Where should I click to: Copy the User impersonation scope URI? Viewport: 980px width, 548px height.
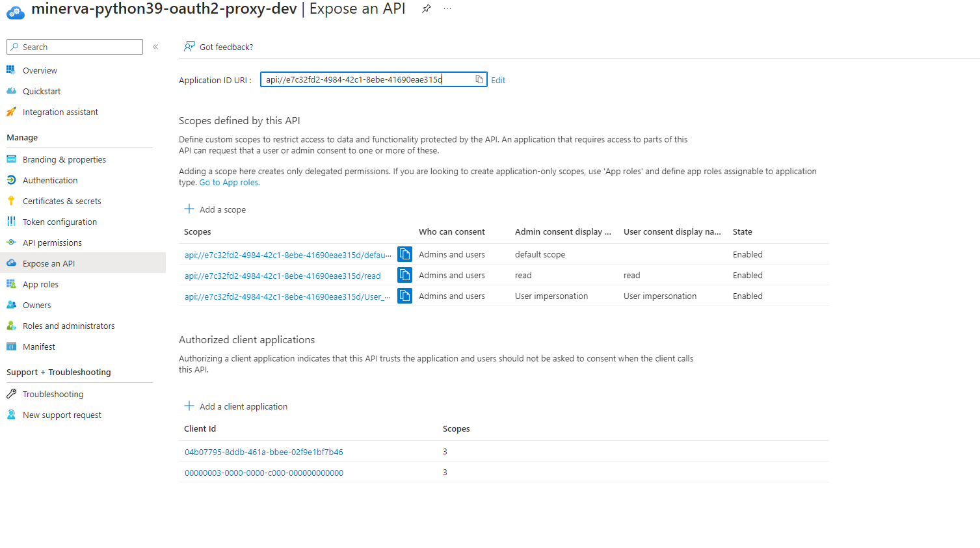click(x=404, y=296)
